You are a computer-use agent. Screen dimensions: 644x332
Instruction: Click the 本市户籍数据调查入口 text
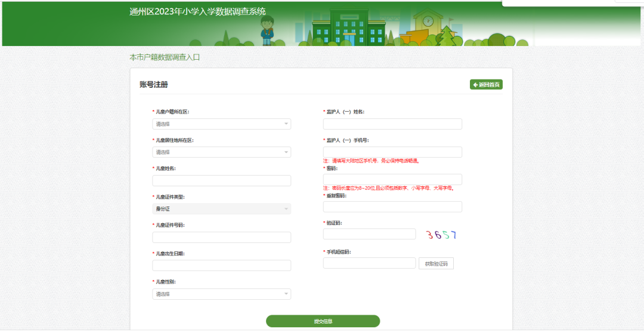[165, 57]
